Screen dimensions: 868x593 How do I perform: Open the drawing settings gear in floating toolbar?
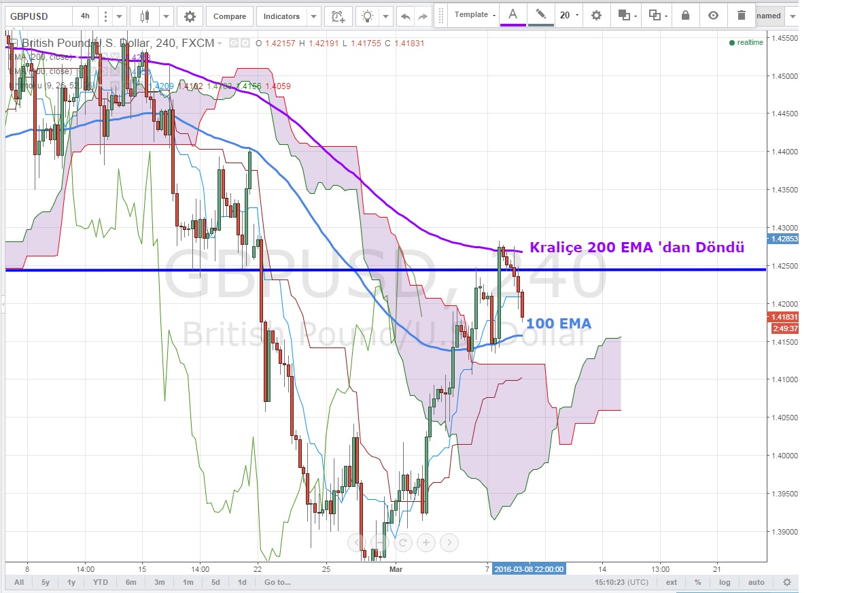pyautogui.click(x=596, y=15)
